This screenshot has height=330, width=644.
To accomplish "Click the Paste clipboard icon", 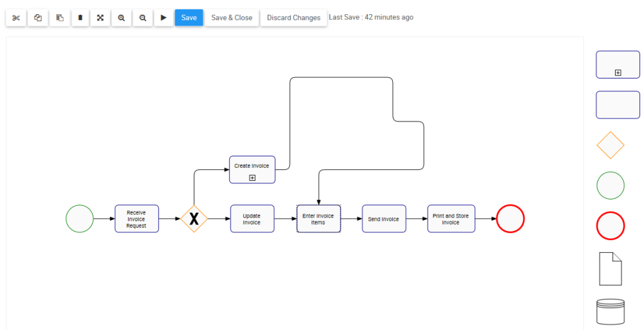I will coord(59,18).
